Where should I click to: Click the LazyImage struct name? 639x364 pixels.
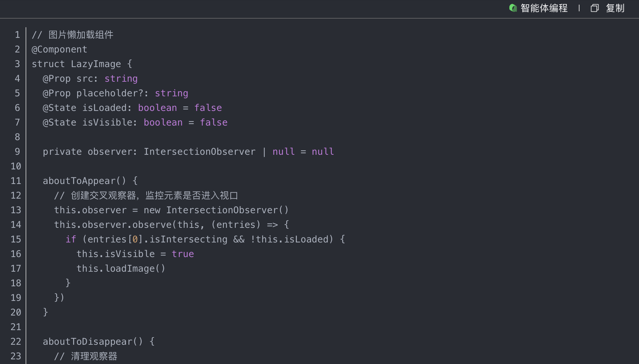coord(96,64)
